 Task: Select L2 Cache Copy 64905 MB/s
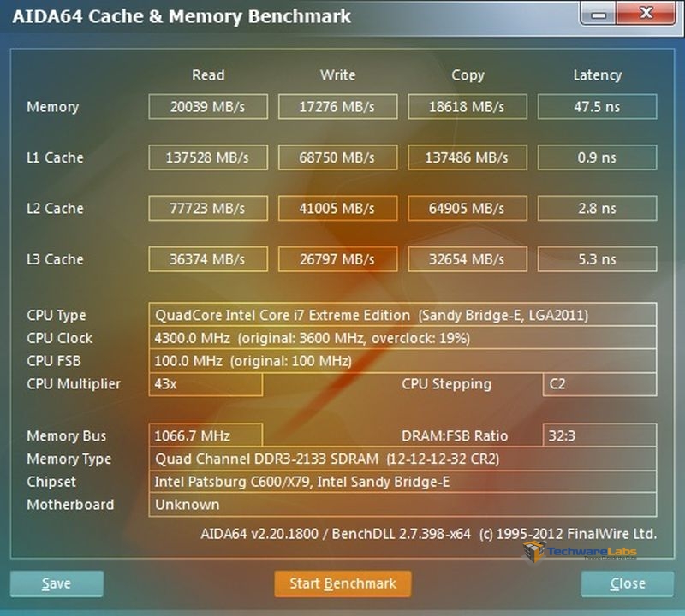(468, 208)
